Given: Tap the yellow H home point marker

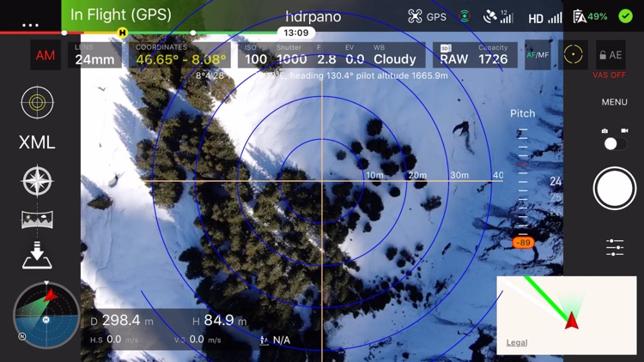Looking at the screenshot, I should (x=122, y=33).
